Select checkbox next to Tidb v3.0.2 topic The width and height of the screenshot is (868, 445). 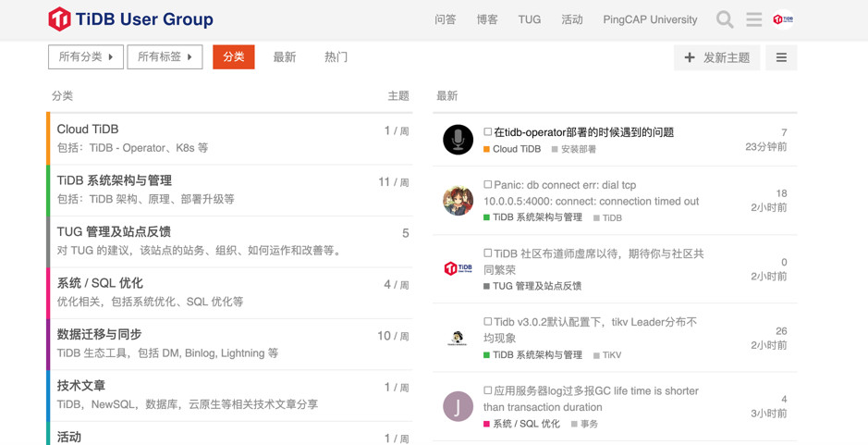point(488,322)
